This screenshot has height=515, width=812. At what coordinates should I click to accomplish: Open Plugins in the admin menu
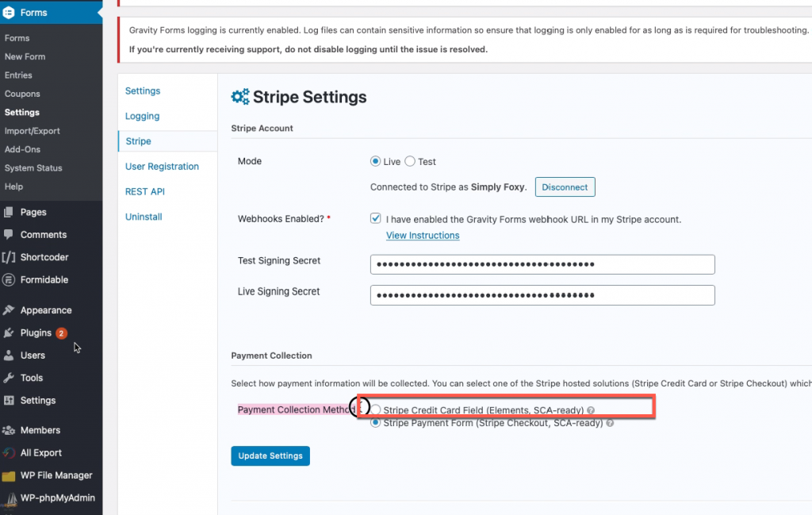point(36,332)
